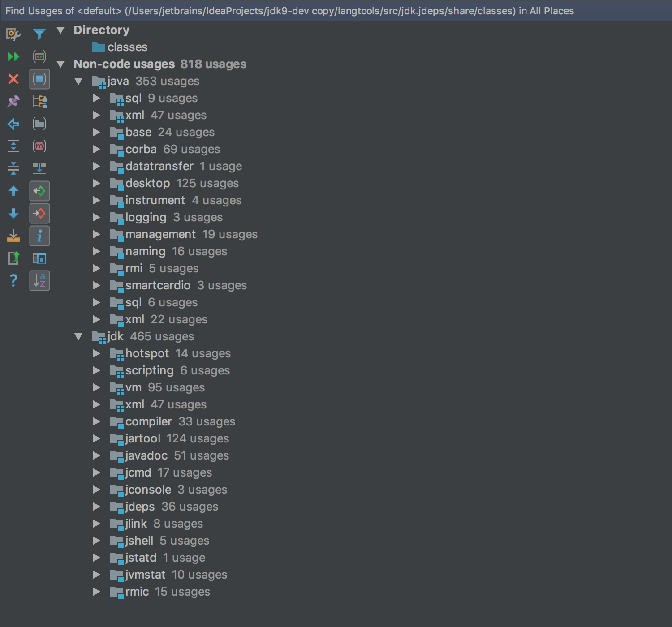Click the corba module folder icon
The image size is (672, 627).
pyautogui.click(x=116, y=150)
